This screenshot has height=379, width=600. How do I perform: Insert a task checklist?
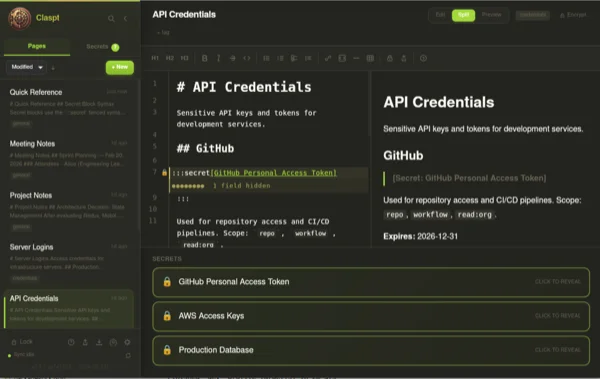click(294, 58)
